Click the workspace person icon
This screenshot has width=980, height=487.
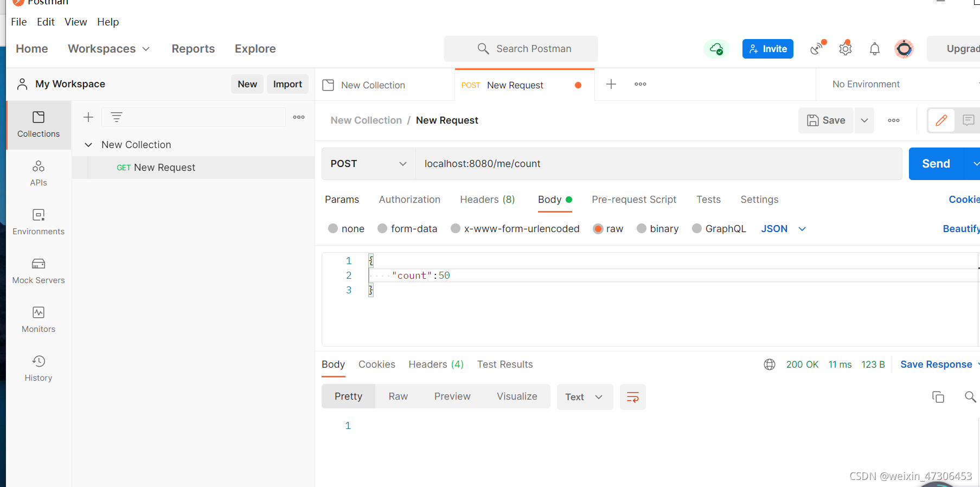(x=22, y=84)
